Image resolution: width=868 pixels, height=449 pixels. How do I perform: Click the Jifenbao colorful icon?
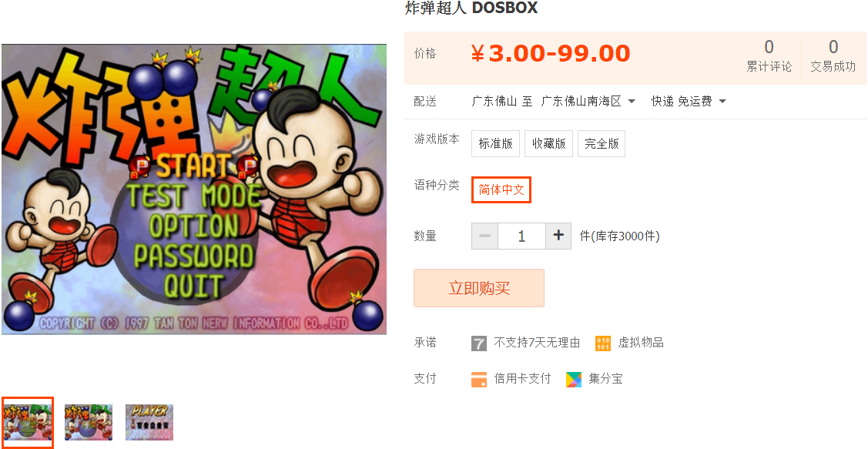[574, 379]
